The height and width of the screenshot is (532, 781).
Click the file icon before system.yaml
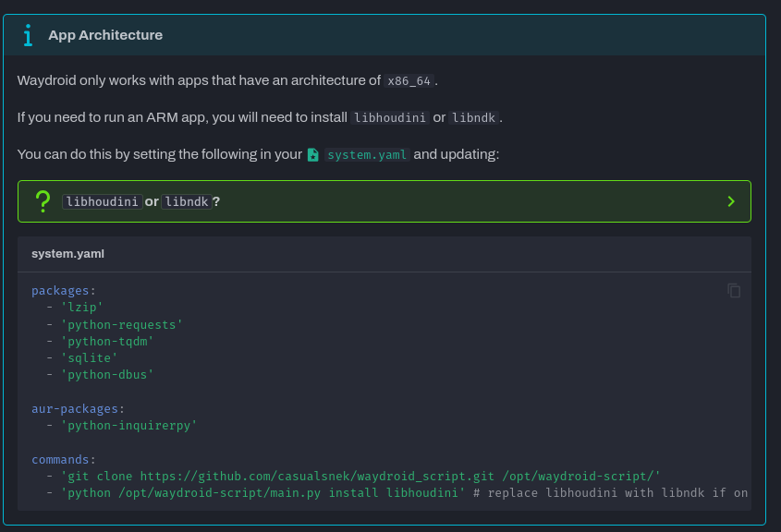click(313, 155)
